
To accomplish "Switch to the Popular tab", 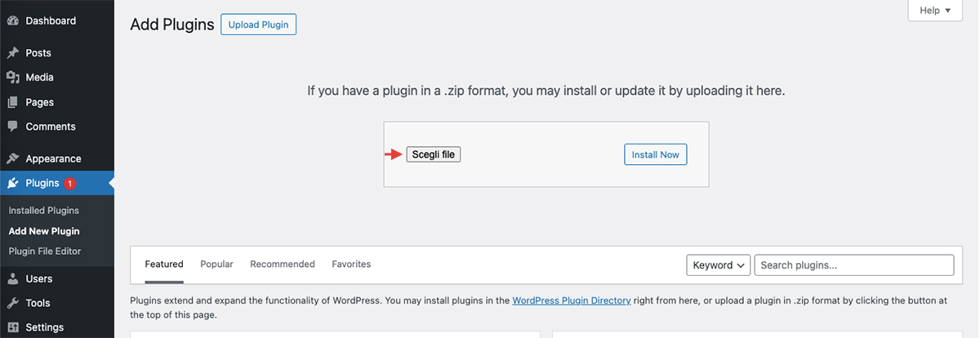I will tap(216, 265).
